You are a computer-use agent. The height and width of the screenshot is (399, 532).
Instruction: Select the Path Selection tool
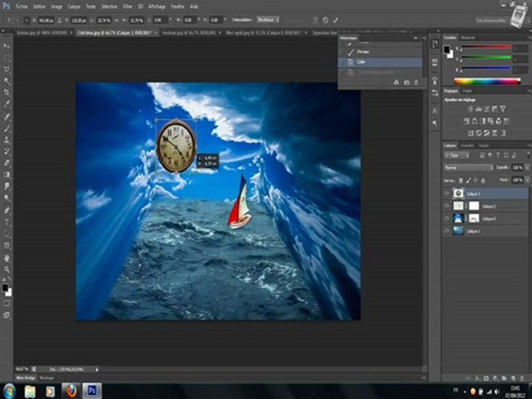(7, 234)
